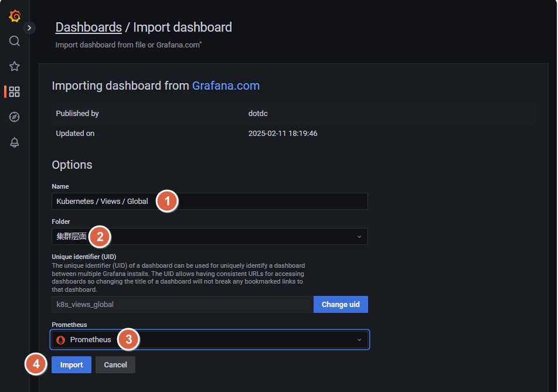Click the Prometheus dropdown chevron arrow
The height and width of the screenshot is (392, 558).
tap(359, 340)
